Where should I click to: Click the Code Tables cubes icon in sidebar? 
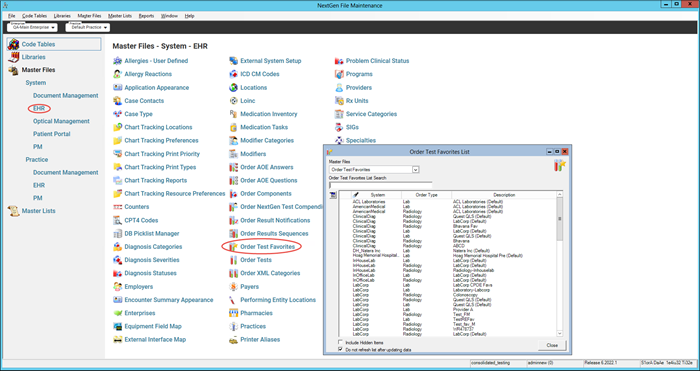tap(14, 44)
